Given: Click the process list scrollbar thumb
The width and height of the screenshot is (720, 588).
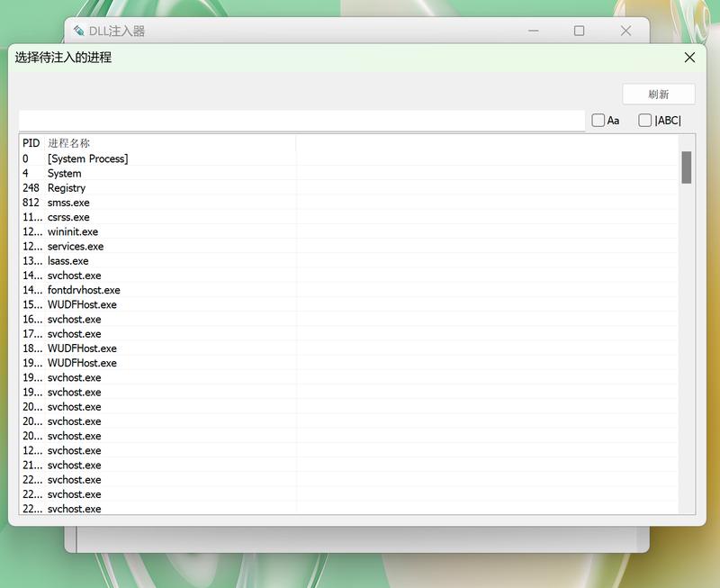Looking at the screenshot, I should (x=687, y=167).
